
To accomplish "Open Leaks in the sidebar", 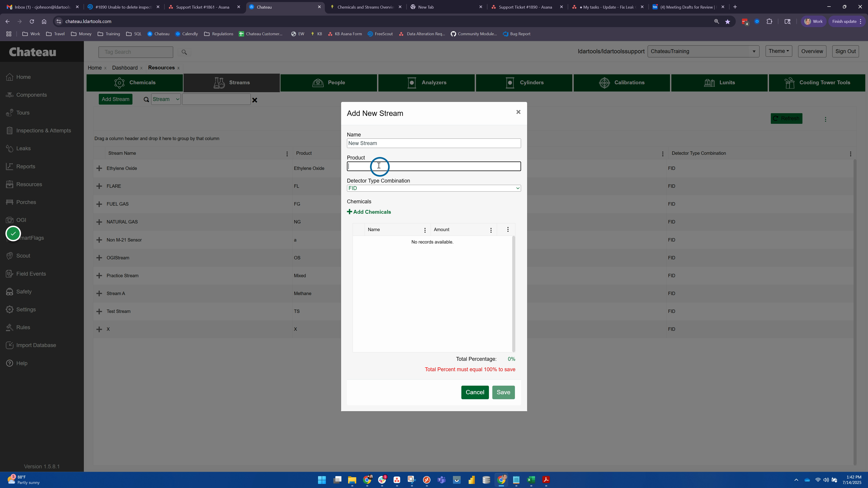I will click(23, 148).
